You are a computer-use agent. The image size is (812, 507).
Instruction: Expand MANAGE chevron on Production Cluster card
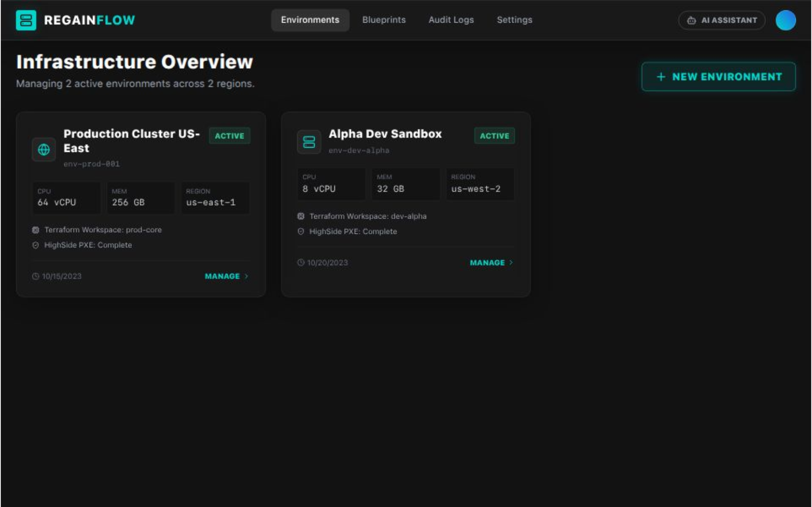click(x=246, y=276)
